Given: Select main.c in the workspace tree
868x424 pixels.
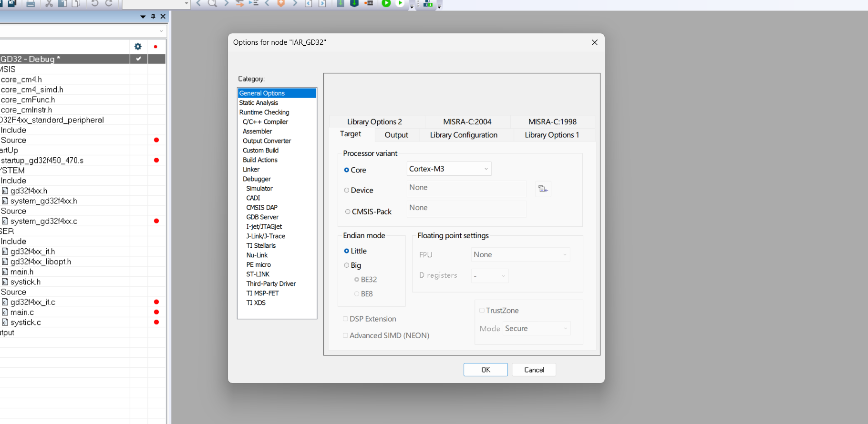Looking at the screenshot, I should pyautogui.click(x=22, y=313).
